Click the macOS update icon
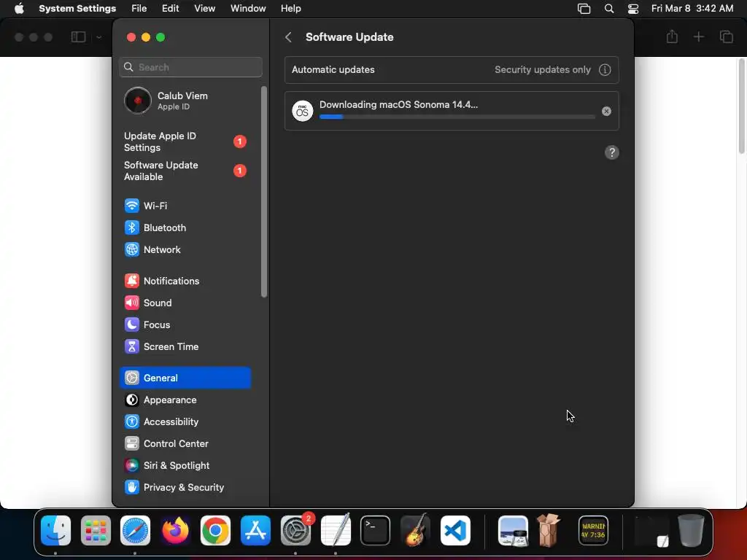This screenshot has height=560, width=747. click(x=302, y=111)
